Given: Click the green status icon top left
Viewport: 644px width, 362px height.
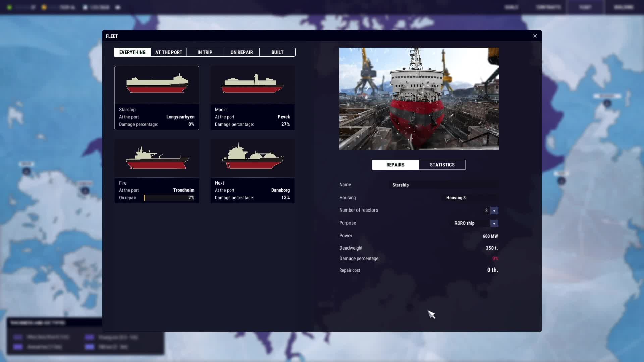Looking at the screenshot, I should click(9, 7).
